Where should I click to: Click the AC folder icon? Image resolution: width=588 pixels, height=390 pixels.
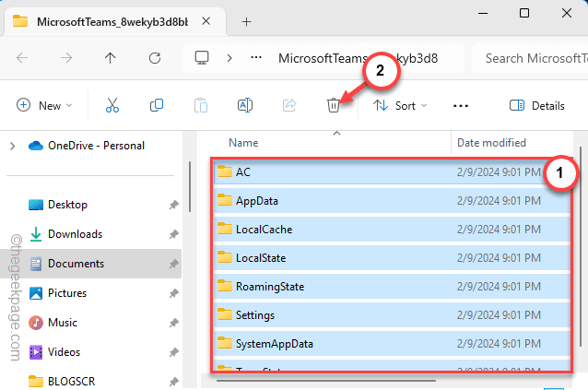[225, 171]
